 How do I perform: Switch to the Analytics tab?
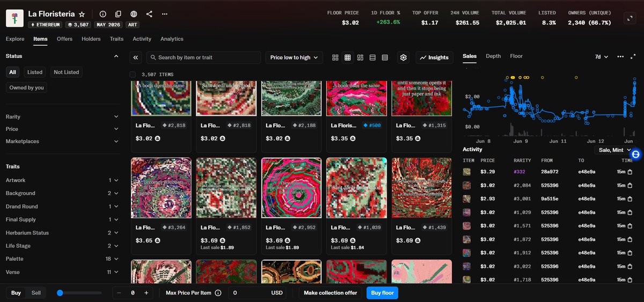172,39
